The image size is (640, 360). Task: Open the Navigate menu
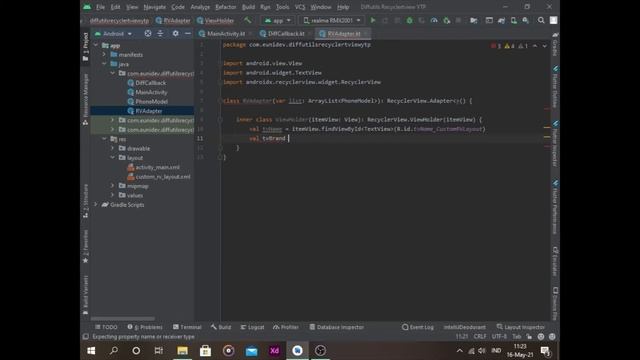pos(155,7)
